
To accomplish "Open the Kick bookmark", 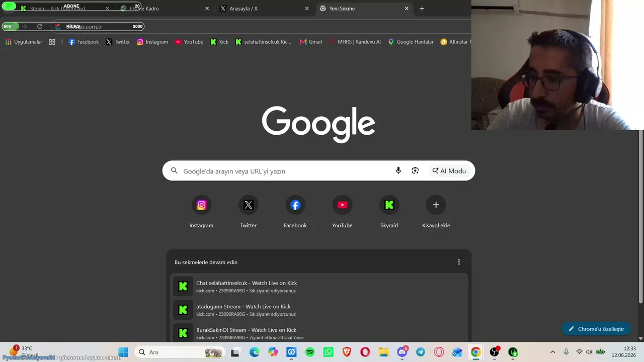I will tap(219, 42).
